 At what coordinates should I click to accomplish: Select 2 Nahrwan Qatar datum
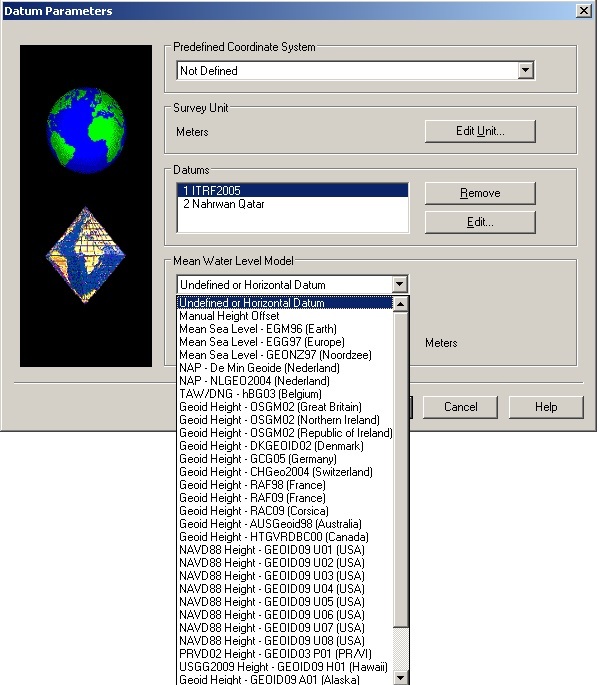pyautogui.click(x=292, y=204)
